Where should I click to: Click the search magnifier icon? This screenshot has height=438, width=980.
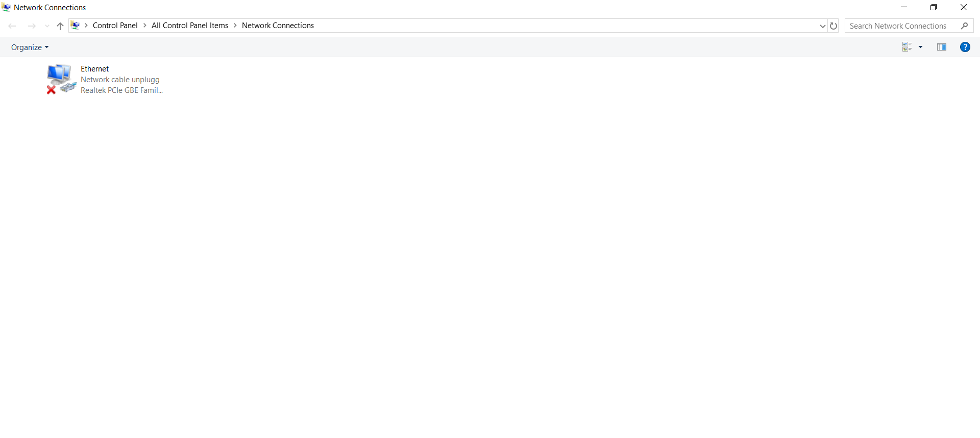(x=965, y=26)
